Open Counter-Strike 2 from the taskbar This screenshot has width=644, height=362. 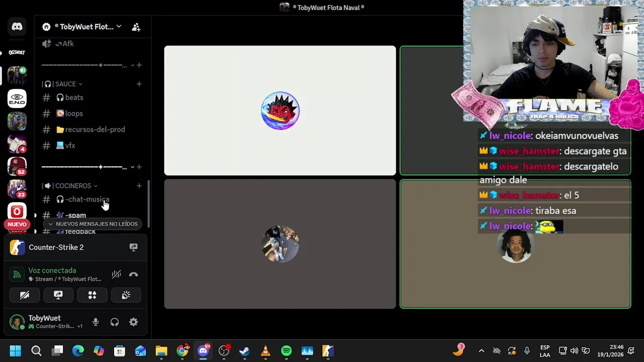(x=328, y=350)
